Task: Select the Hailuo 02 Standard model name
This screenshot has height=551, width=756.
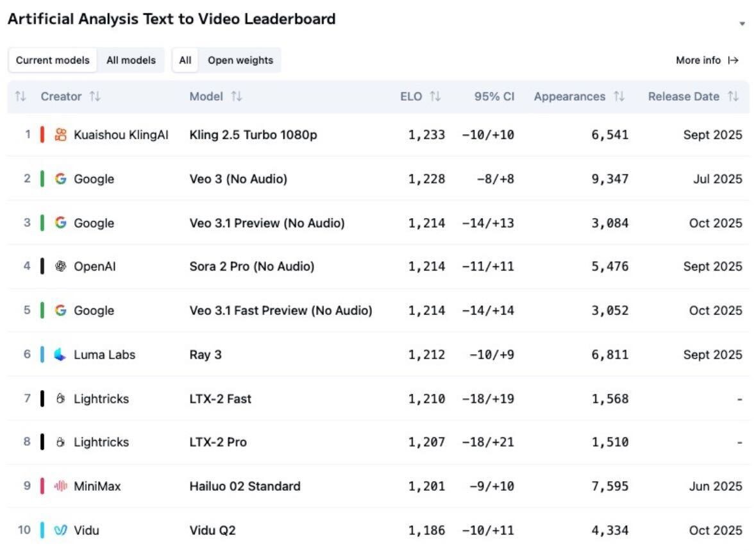Action: click(245, 486)
